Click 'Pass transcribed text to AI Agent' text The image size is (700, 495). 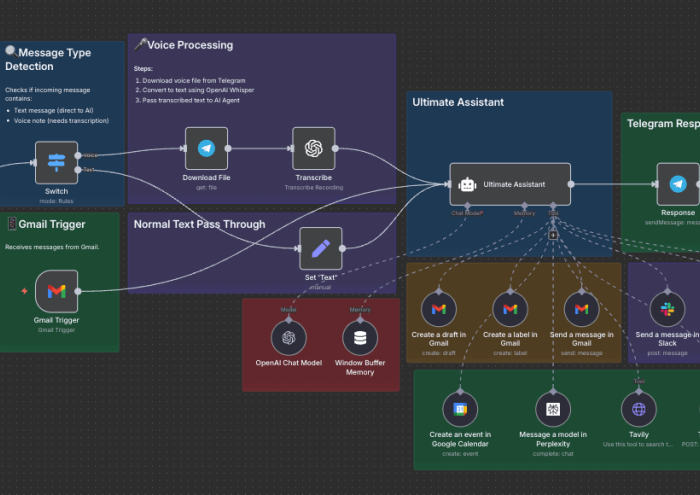(x=191, y=100)
